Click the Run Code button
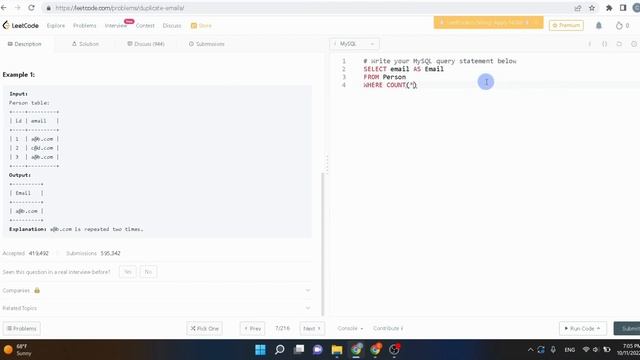The height and width of the screenshot is (360, 640). (x=583, y=329)
